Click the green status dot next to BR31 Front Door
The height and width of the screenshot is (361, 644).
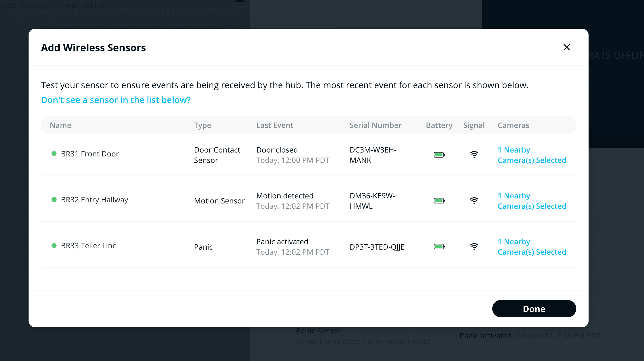click(54, 153)
